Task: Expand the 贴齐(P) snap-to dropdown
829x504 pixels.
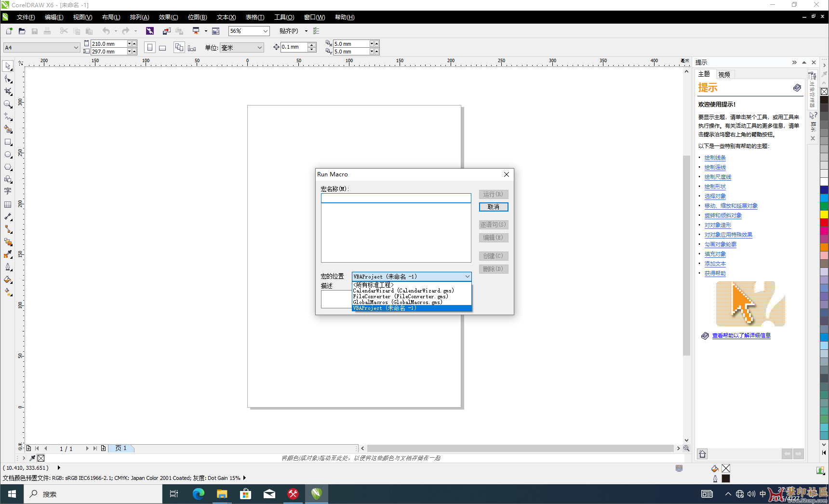Action: pyautogui.click(x=306, y=31)
